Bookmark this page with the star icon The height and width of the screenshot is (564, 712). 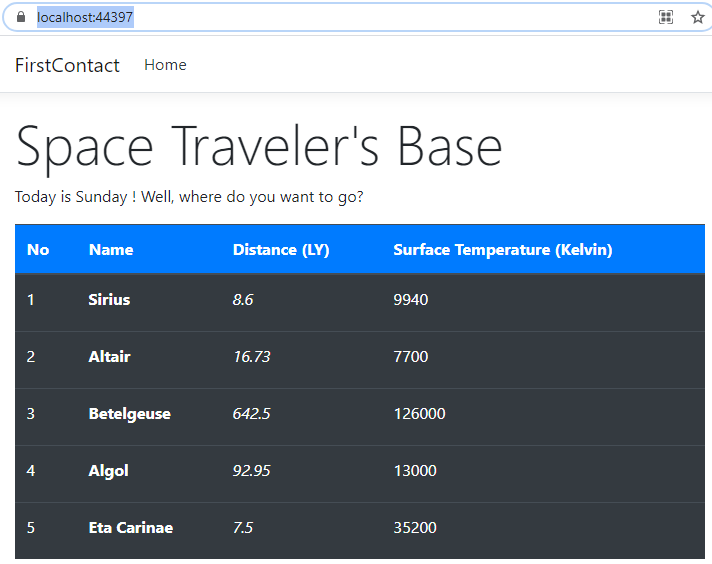697,17
